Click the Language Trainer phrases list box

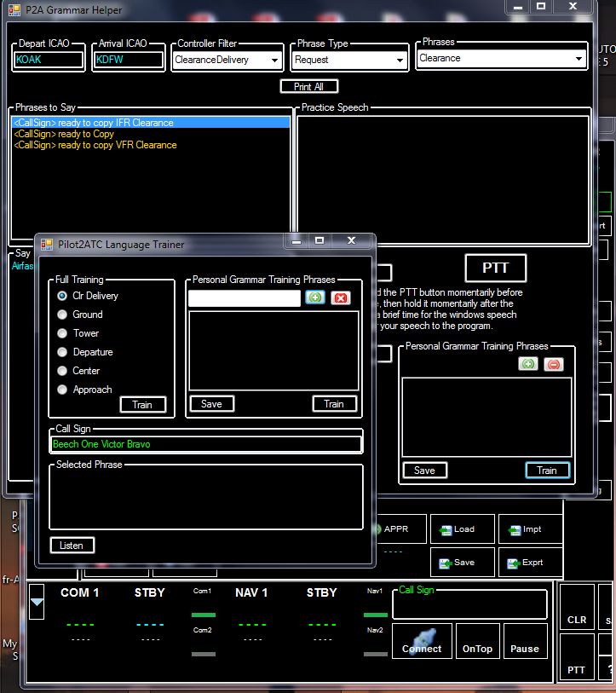point(273,350)
